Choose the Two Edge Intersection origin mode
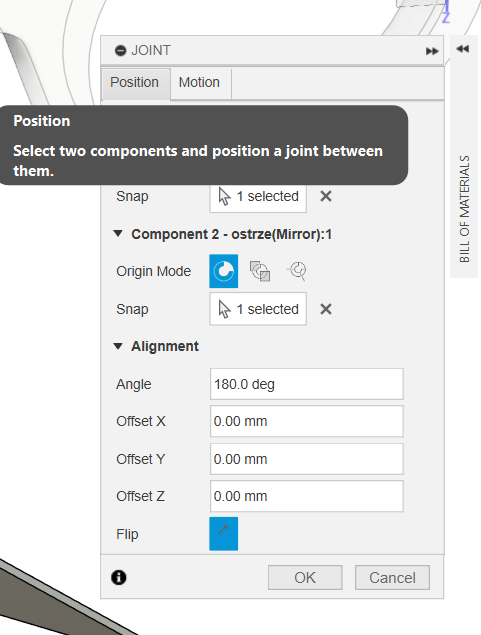 297,271
